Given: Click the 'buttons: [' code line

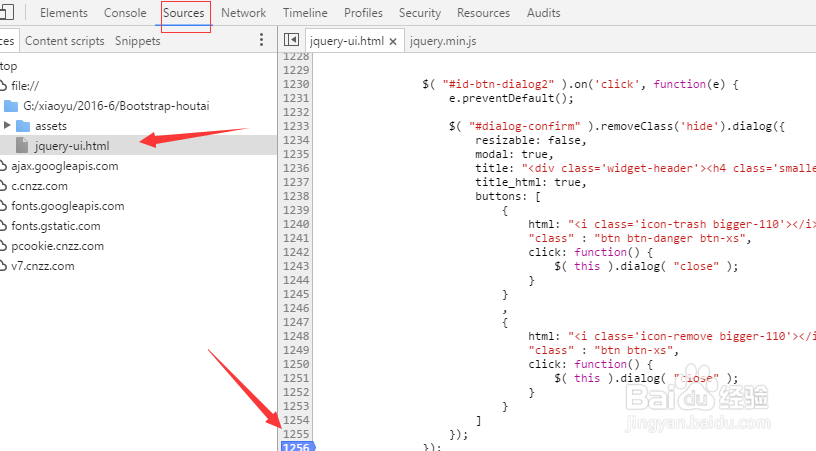Looking at the screenshot, I should click(508, 197).
